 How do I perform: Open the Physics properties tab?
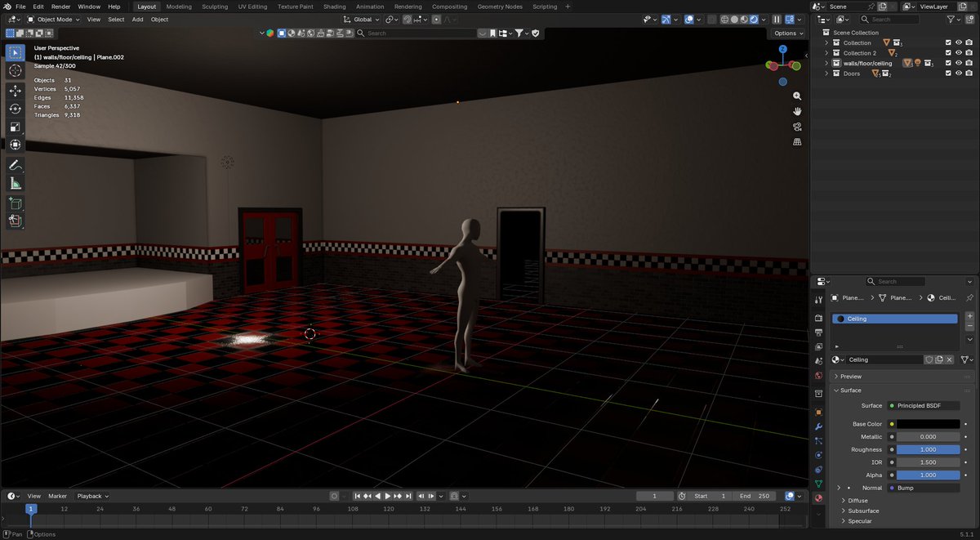pyautogui.click(x=818, y=455)
